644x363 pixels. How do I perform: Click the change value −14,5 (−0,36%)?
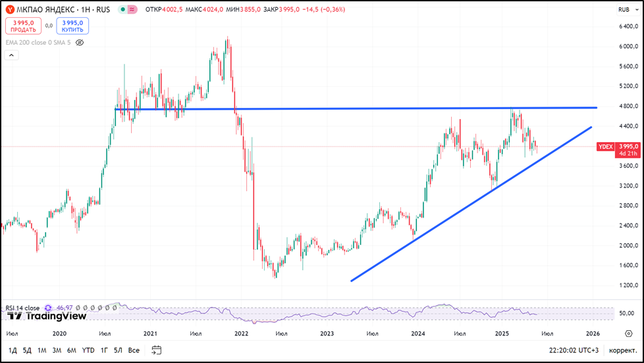click(x=323, y=9)
